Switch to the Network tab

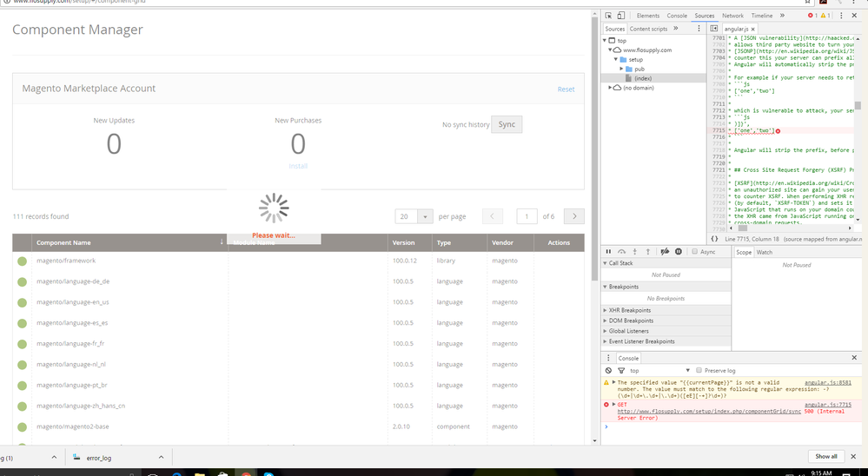(732, 16)
